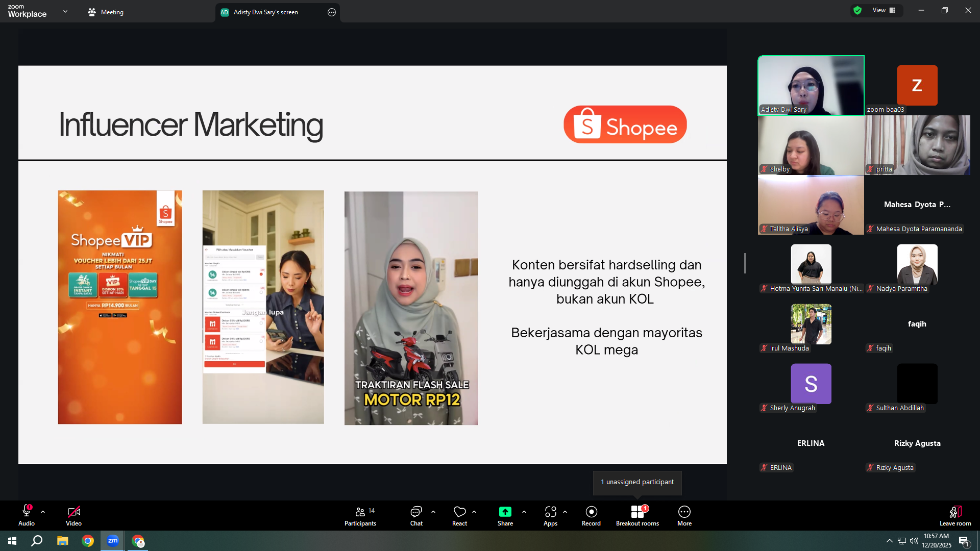Image resolution: width=980 pixels, height=551 pixels.
Task: Select Nadya Paramitha's profile tile
Action: (917, 265)
